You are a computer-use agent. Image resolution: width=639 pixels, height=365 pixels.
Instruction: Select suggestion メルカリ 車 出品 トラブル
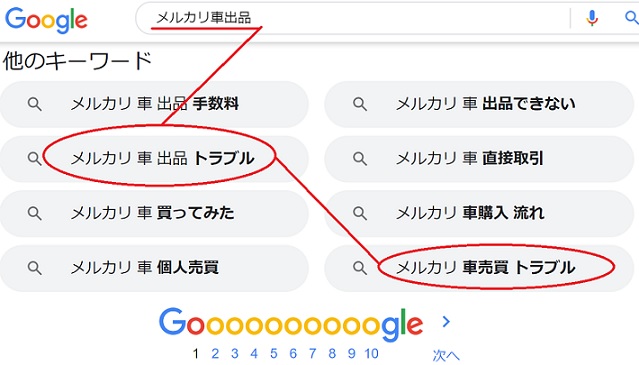click(154, 158)
